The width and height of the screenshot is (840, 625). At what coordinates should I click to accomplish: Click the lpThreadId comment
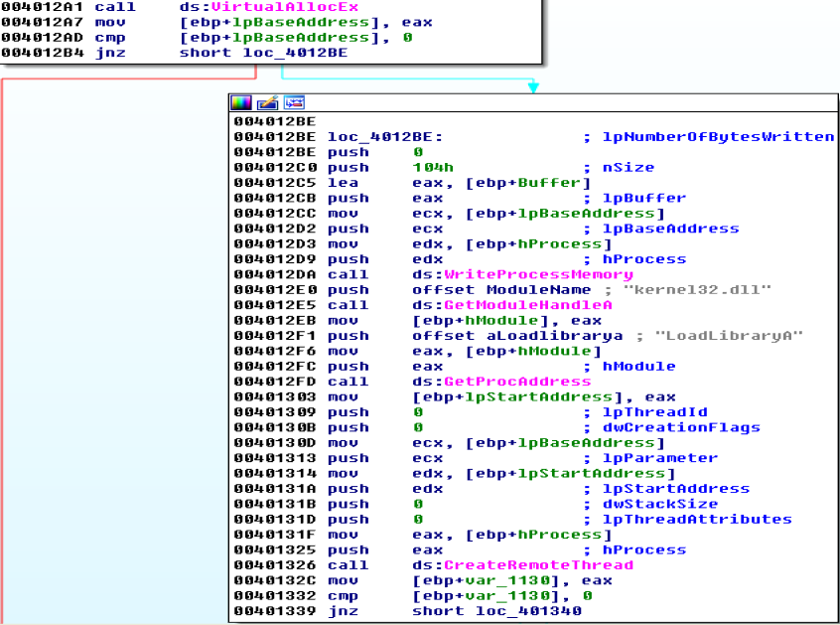[654, 412]
